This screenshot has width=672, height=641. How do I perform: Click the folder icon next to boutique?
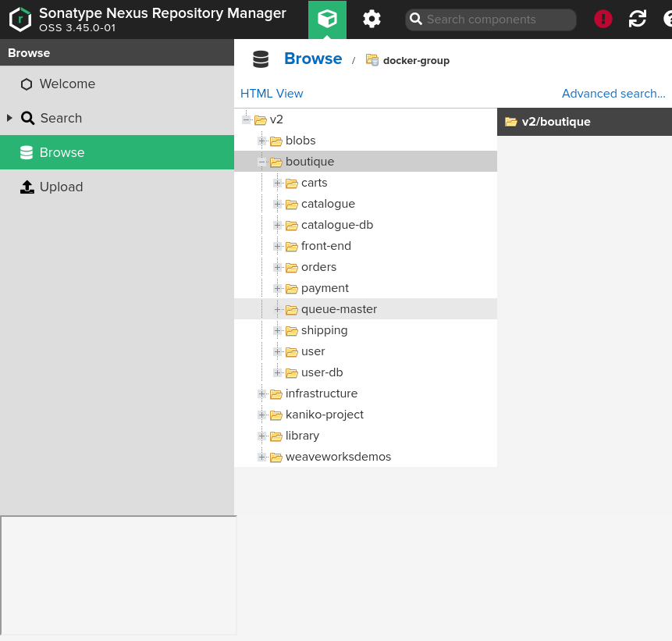point(276,162)
